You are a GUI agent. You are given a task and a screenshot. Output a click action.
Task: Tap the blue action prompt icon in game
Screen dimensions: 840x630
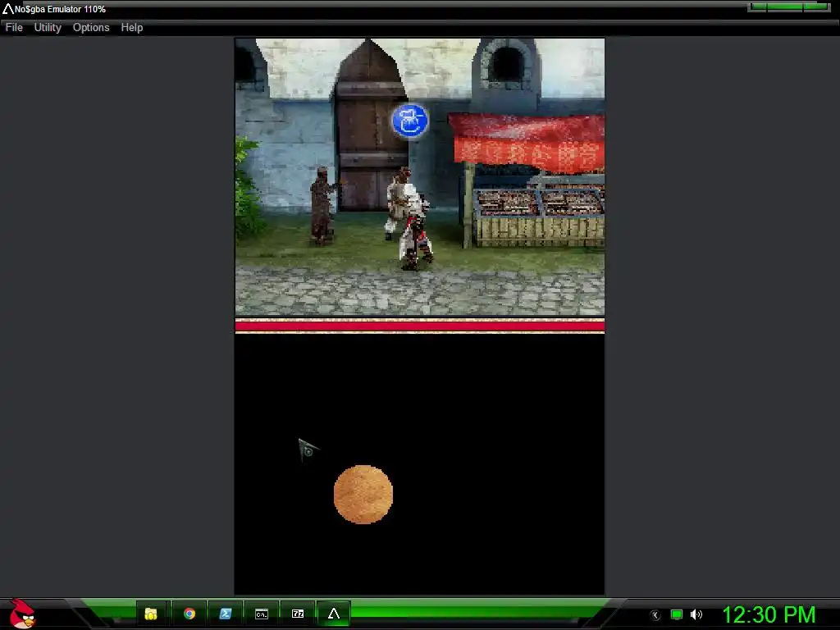[410, 121]
